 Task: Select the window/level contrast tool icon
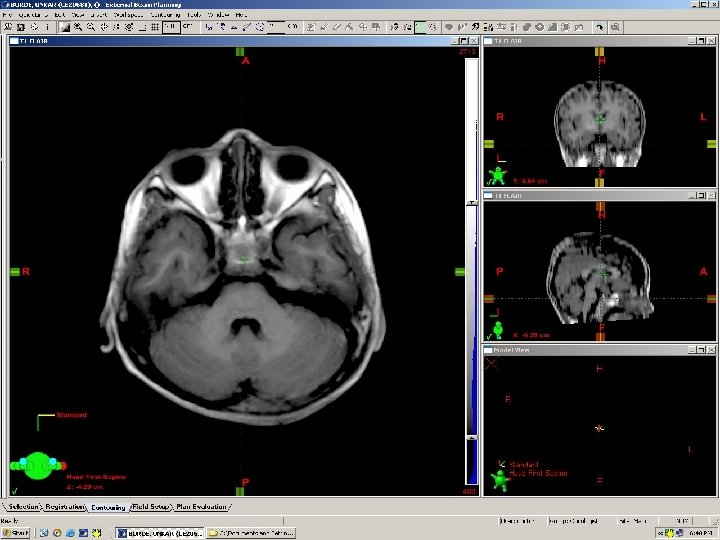(65, 28)
